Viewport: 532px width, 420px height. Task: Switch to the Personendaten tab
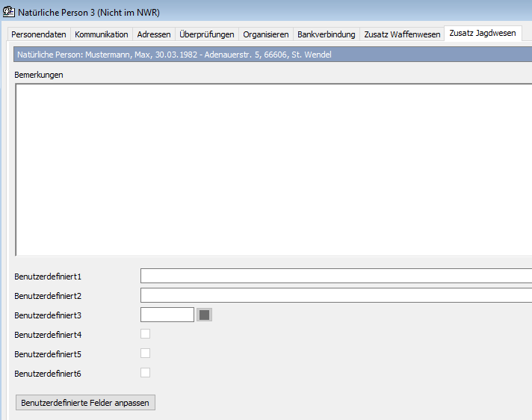click(x=39, y=34)
